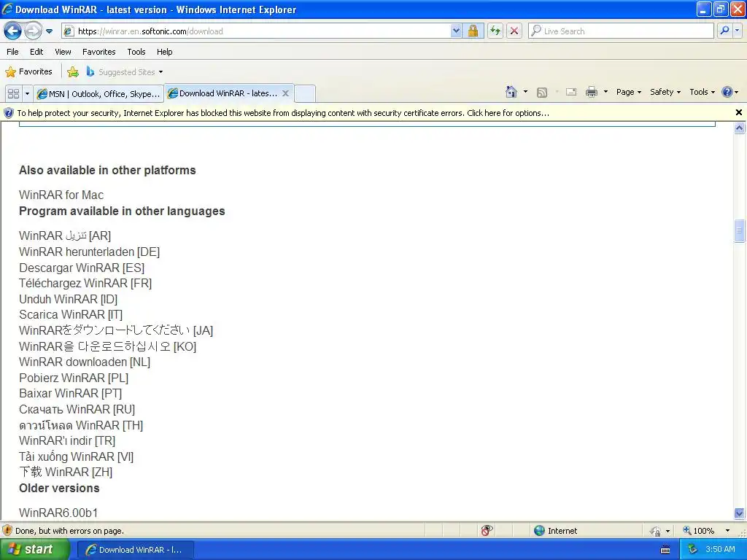Click the Download WinRAR taskbar button
Viewport: 747px width, 560px height.
pos(135,550)
